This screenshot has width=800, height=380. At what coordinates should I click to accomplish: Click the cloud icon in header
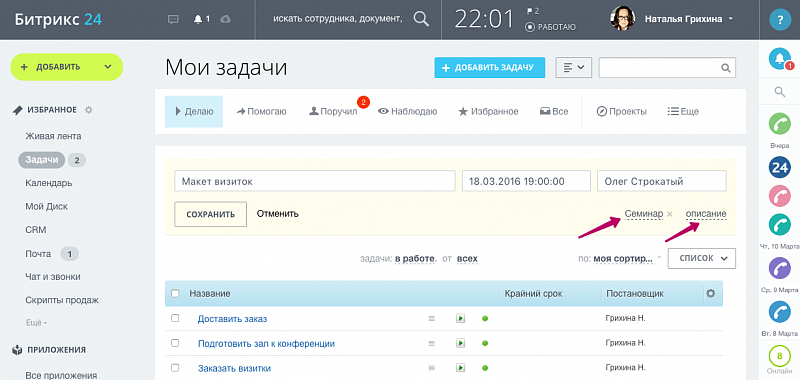pos(225,19)
